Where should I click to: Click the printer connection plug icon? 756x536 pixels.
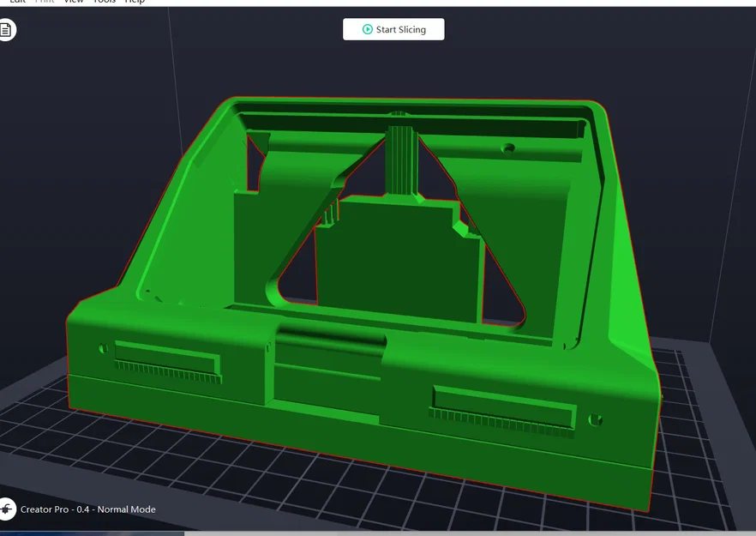6,509
